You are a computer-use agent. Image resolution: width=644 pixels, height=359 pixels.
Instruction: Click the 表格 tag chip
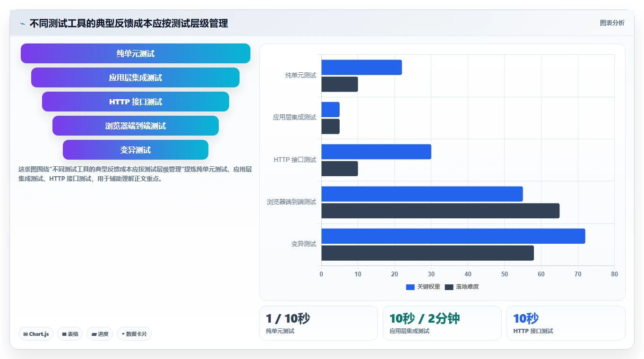[x=70, y=334]
